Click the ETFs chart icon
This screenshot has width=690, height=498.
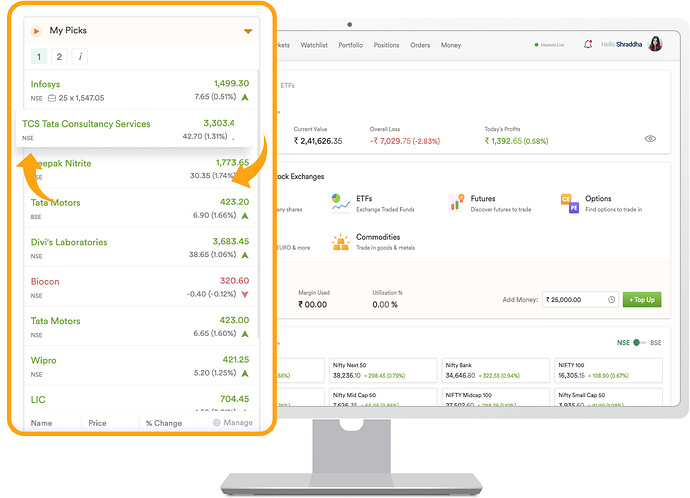[x=341, y=204]
